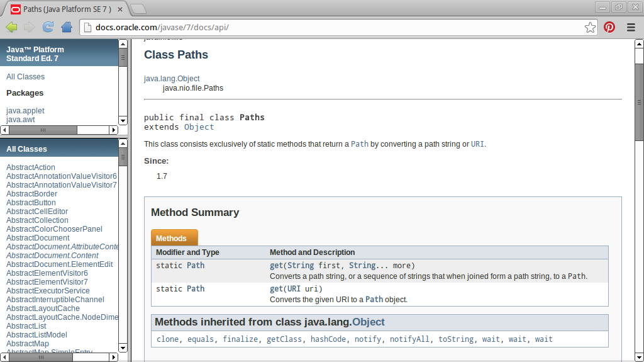
Task: Open the Chrome hamburger menu
Action: coord(631,27)
